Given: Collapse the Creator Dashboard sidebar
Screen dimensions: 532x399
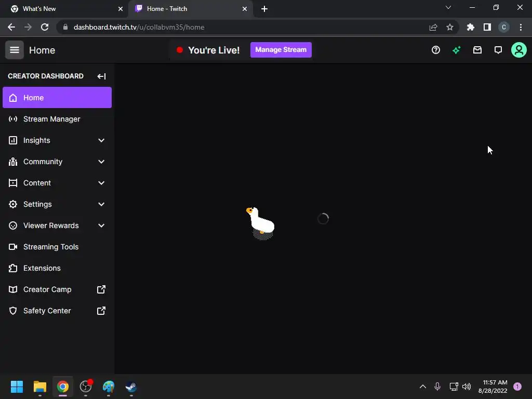Looking at the screenshot, I should 101,76.
